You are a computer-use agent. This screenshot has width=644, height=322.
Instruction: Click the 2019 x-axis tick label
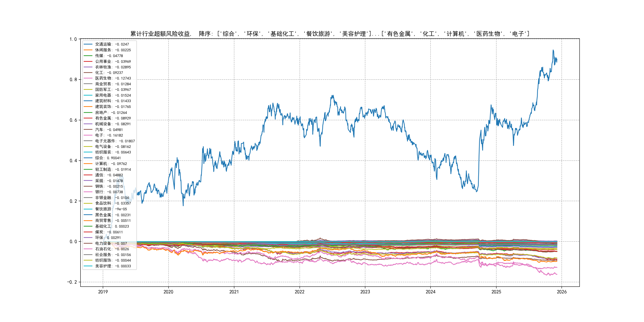click(x=103, y=292)
